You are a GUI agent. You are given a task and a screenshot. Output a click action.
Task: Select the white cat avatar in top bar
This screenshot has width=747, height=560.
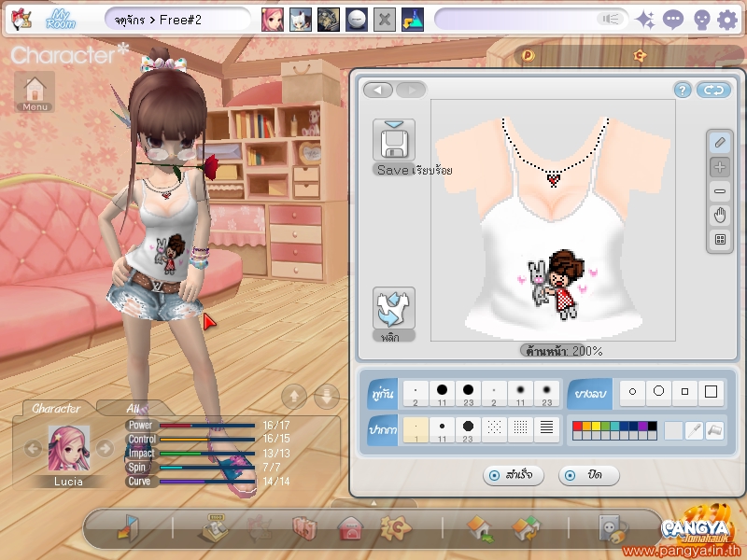(301, 20)
